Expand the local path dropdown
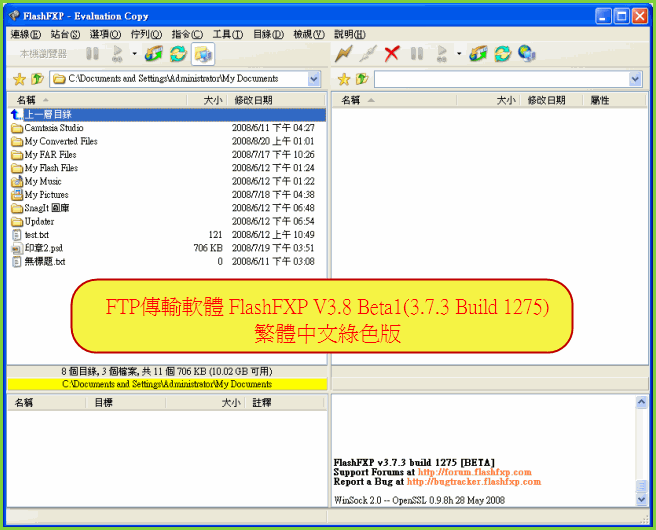 (x=314, y=79)
